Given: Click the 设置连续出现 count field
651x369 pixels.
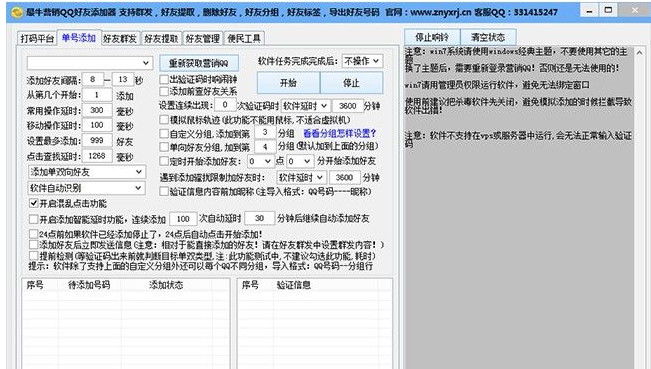Looking at the screenshot, I should coord(225,105).
